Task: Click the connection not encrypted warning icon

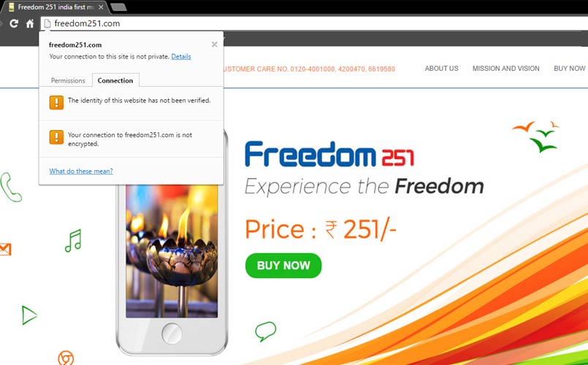Action: click(x=57, y=137)
